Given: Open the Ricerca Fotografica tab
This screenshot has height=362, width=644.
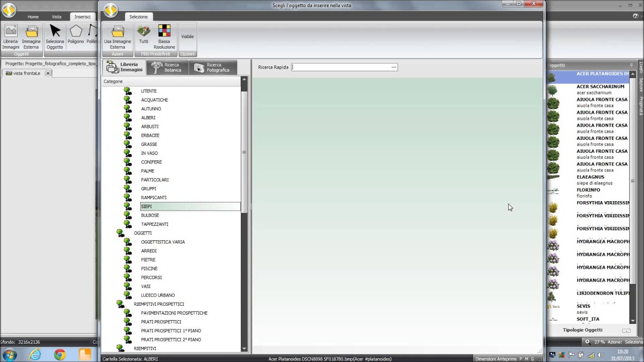Looking at the screenshot, I should pyautogui.click(x=212, y=67).
